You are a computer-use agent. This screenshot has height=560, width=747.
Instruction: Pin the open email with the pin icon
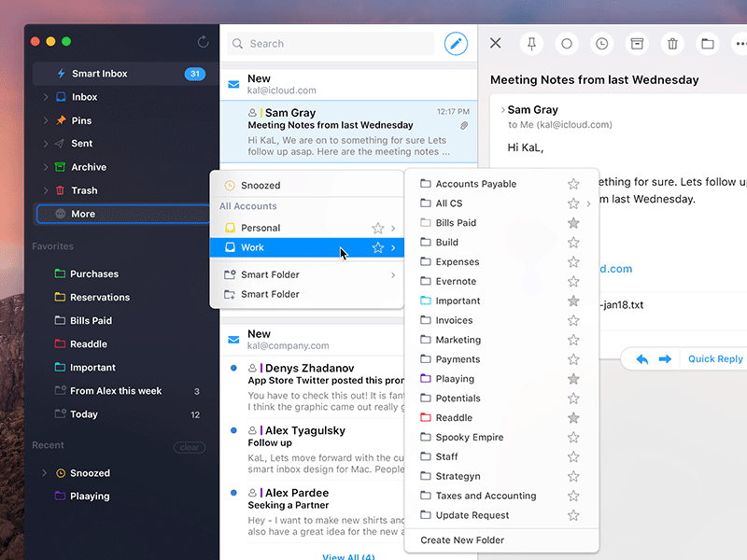click(x=530, y=43)
